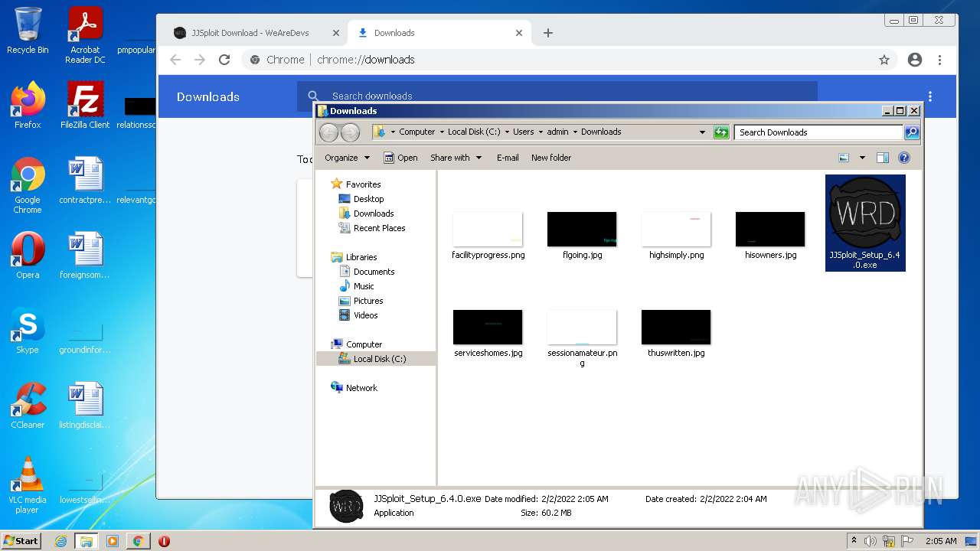Click Open in Explorer toolbar
The width and height of the screenshot is (980, 551).
[400, 158]
